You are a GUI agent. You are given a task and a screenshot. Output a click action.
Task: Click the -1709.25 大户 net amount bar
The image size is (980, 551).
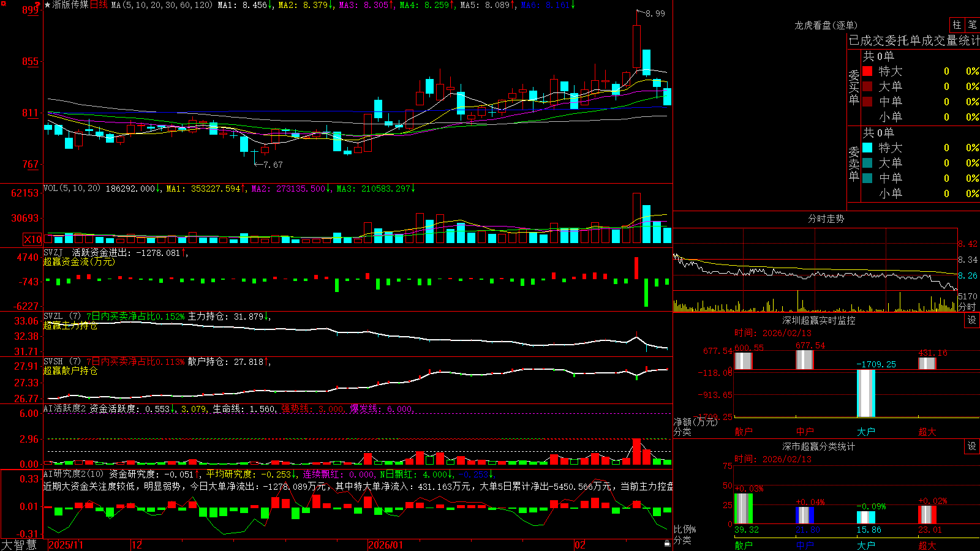pyautogui.click(x=866, y=394)
